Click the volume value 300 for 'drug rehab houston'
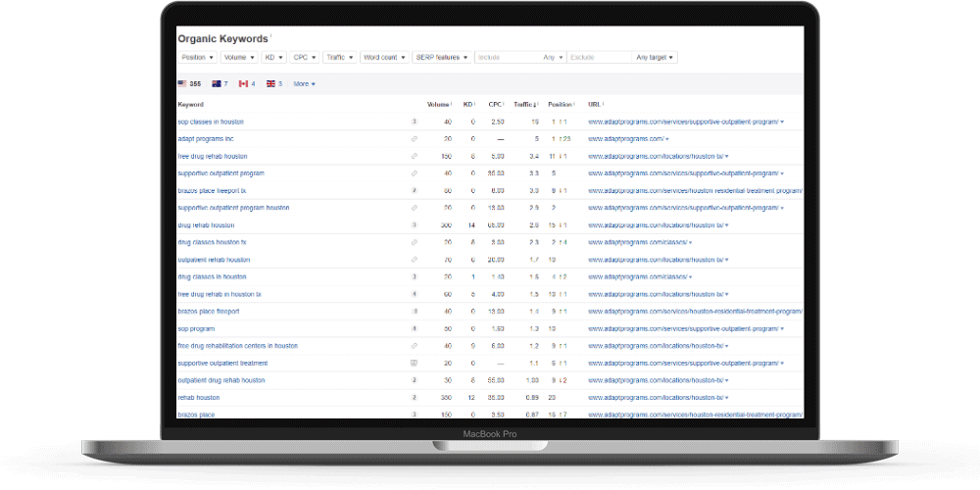 [447, 225]
